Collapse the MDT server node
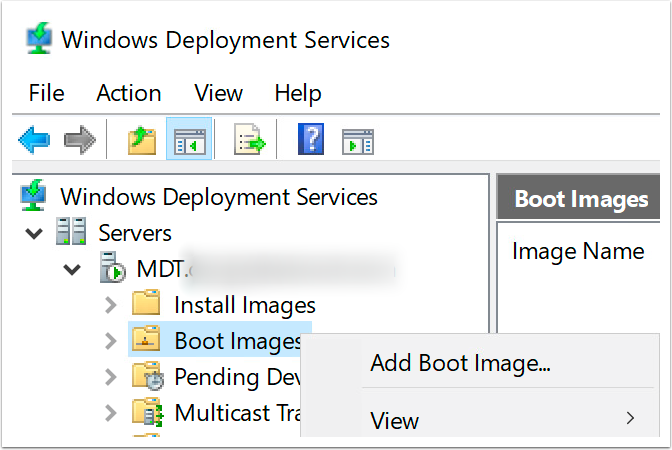672x450 pixels. 72,270
